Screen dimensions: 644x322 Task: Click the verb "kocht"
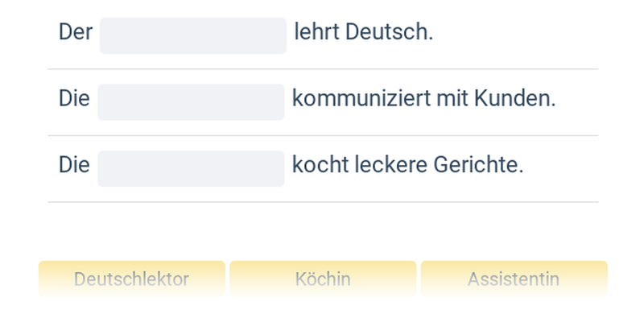[318, 165]
